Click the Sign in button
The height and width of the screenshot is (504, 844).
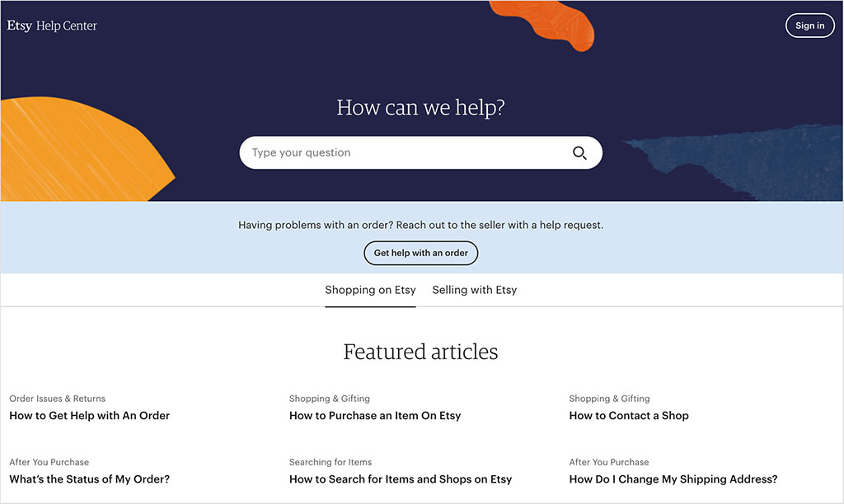pyautogui.click(x=809, y=25)
